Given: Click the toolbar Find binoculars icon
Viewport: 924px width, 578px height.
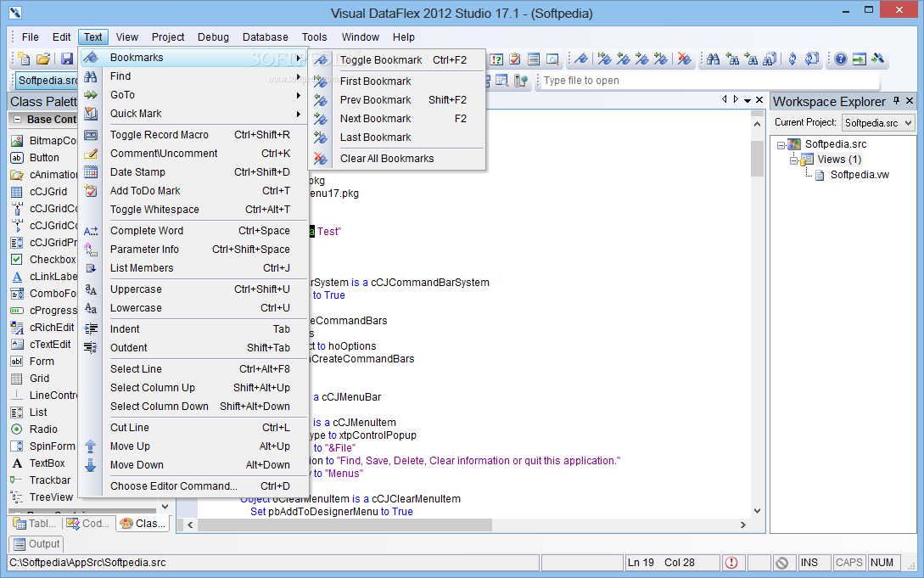Looking at the screenshot, I should 713,59.
